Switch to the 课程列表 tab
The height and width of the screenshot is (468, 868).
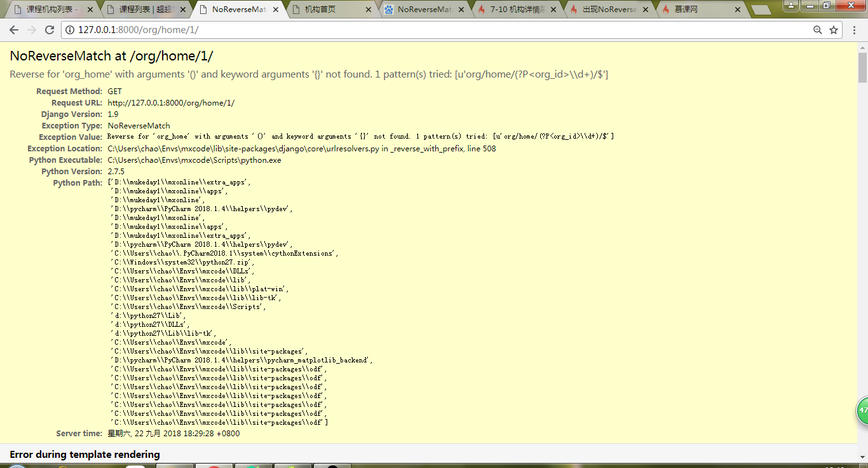tap(146, 10)
